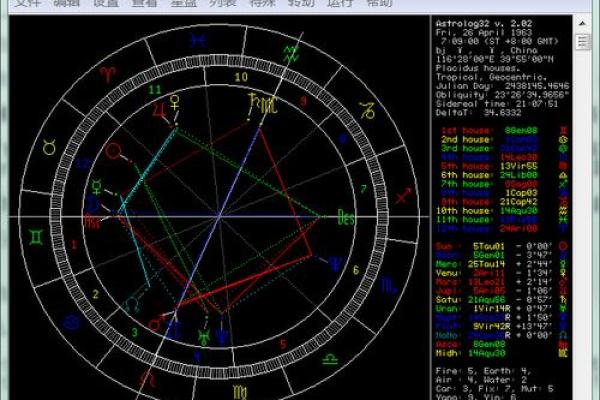Viewport: 600px width, 400px height.
Task: Click the Pisces sign glyph on the wheel
Action: point(198,40)
